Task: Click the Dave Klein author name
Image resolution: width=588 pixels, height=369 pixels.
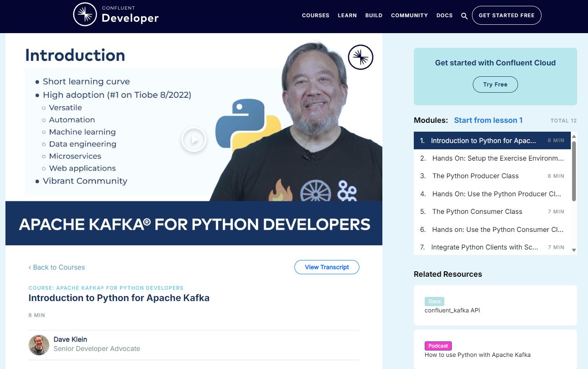Action: pos(70,340)
